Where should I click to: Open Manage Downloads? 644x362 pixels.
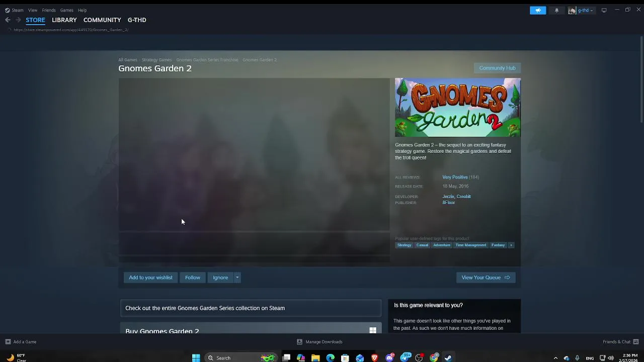[x=319, y=342]
